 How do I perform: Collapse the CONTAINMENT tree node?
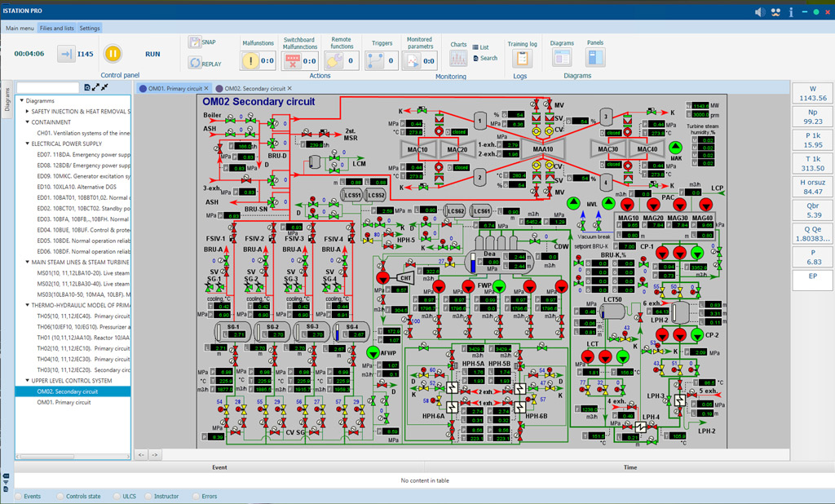coord(27,122)
